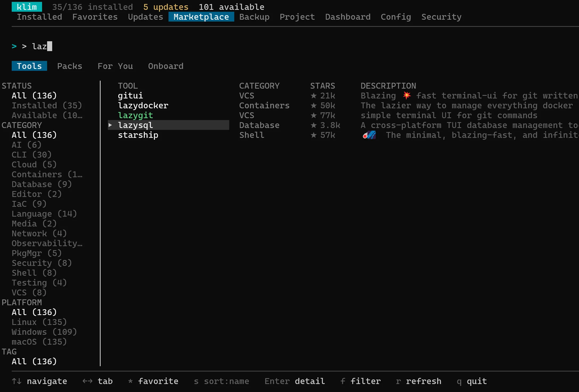
Task: Click the favorite asterisk hint icon
Action: 130,381
